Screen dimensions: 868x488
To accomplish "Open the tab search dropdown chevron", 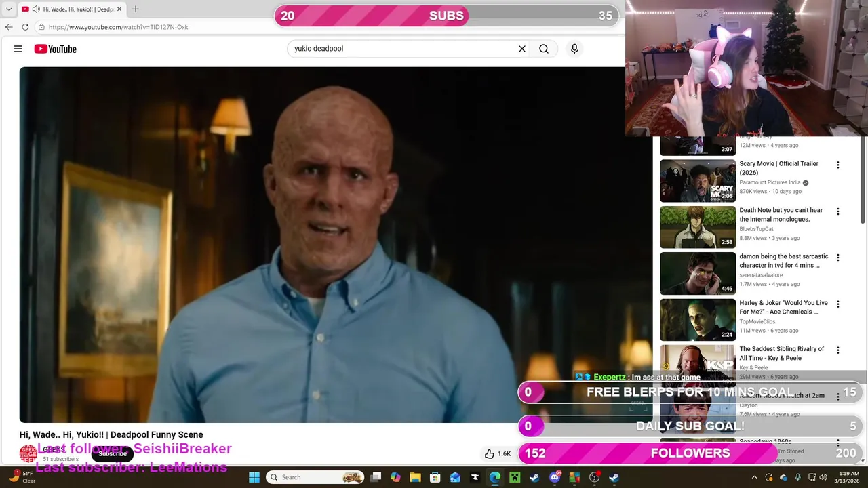I will click(x=9, y=9).
